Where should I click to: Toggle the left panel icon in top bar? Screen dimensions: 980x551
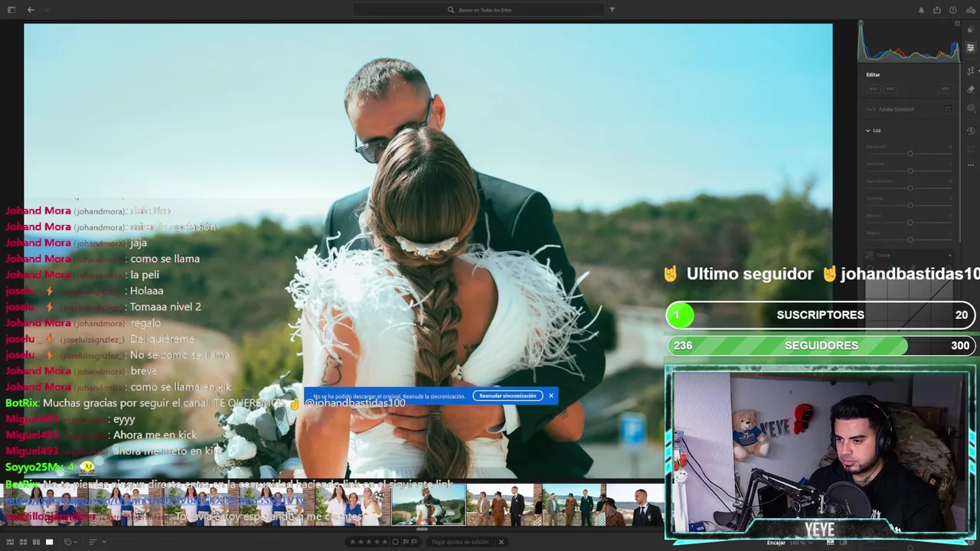pyautogui.click(x=11, y=10)
